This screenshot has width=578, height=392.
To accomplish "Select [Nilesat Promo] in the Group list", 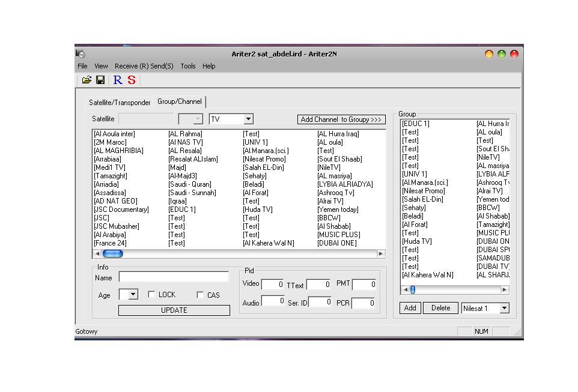I will [x=424, y=191].
